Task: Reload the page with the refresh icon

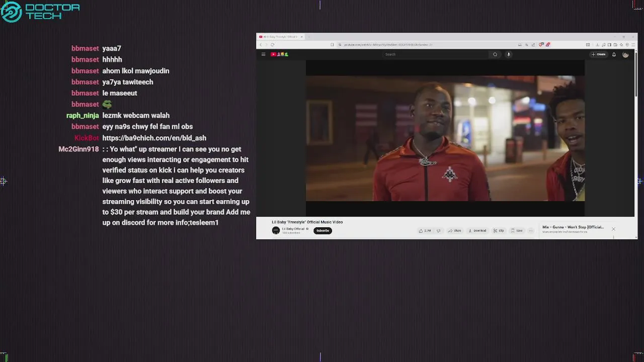Action: [x=273, y=45]
